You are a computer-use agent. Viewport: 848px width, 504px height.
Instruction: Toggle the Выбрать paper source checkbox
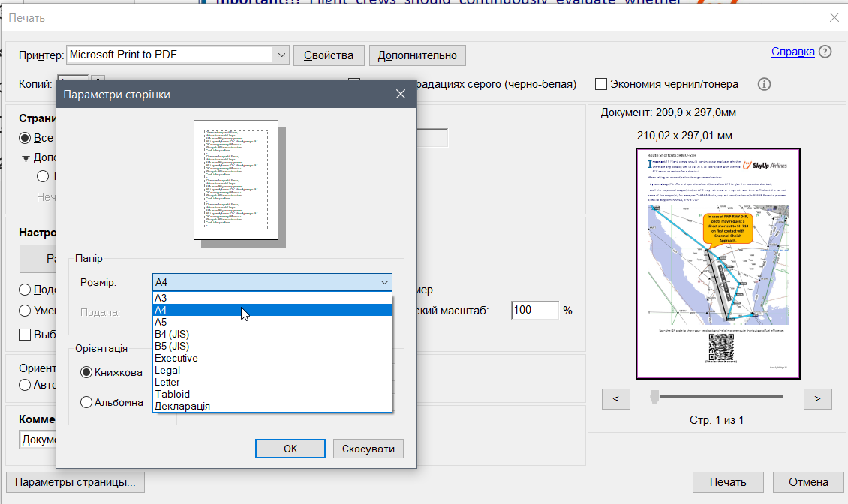point(24,334)
